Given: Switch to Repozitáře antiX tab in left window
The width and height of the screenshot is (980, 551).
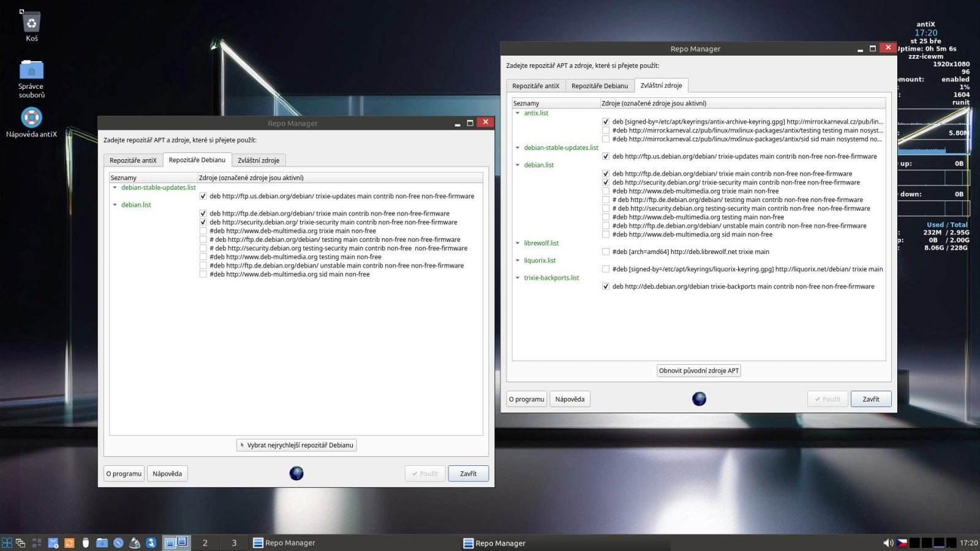Looking at the screenshot, I should pyautogui.click(x=133, y=160).
